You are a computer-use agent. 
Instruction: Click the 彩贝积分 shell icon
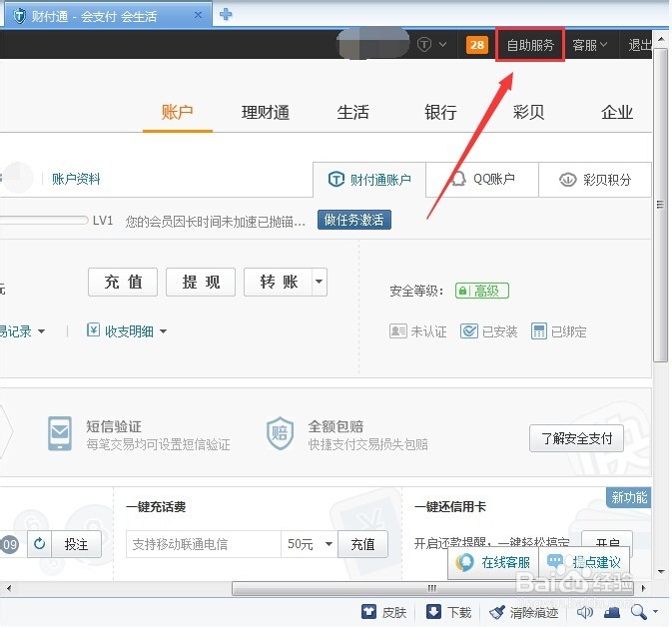(568, 180)
